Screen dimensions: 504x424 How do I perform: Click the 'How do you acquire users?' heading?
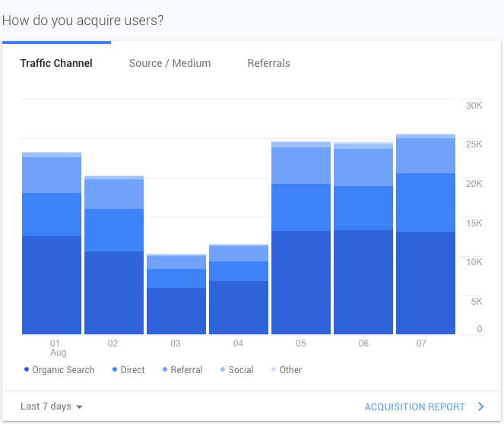(x=84, y=20)
